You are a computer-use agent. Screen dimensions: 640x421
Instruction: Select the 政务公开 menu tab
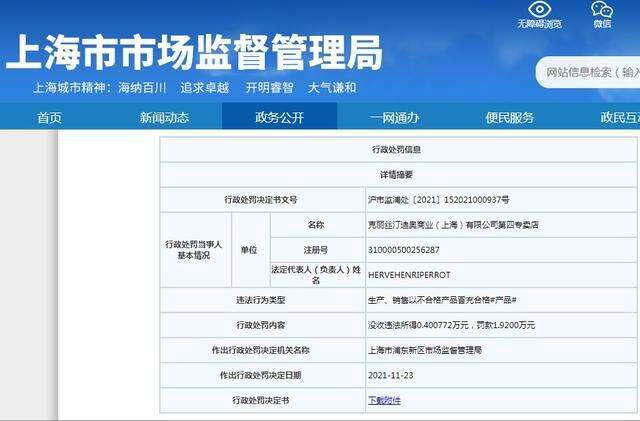click(x=280, y=117)
